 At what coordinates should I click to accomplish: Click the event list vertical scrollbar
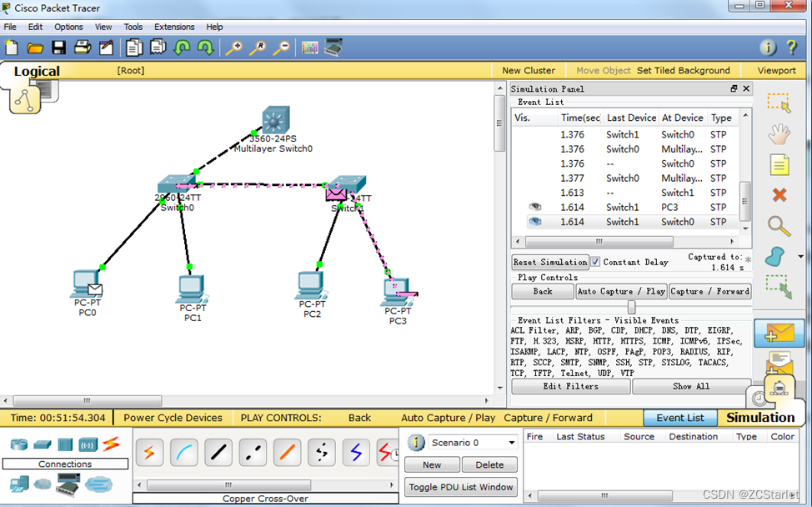(745, 201)
